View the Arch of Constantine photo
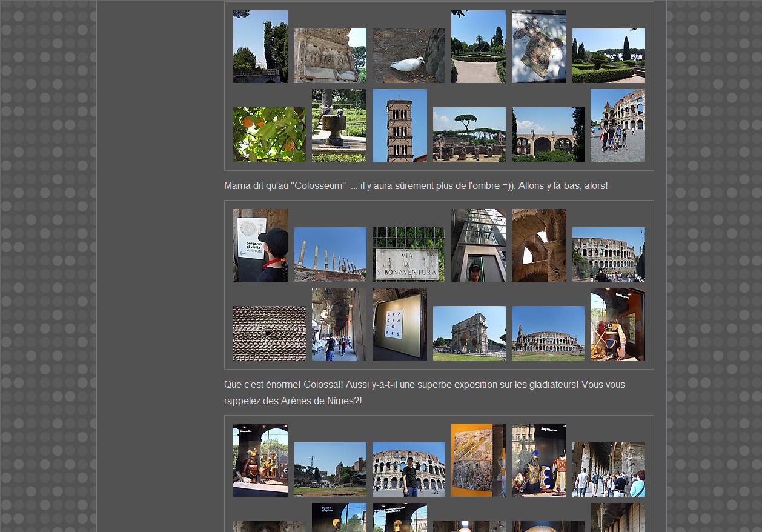The height and width of the screenshot is (532, 762). [x=469, y=333]
